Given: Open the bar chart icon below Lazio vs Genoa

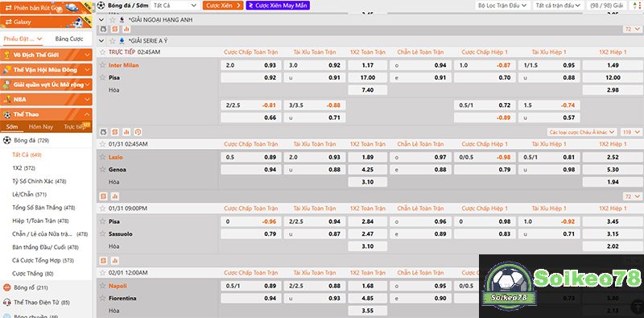Looking at the screenshot, I should [115, 196].
